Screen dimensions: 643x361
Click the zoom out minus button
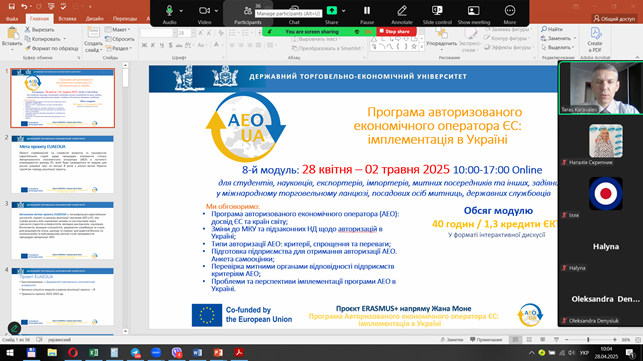click(x=567, y=340)
